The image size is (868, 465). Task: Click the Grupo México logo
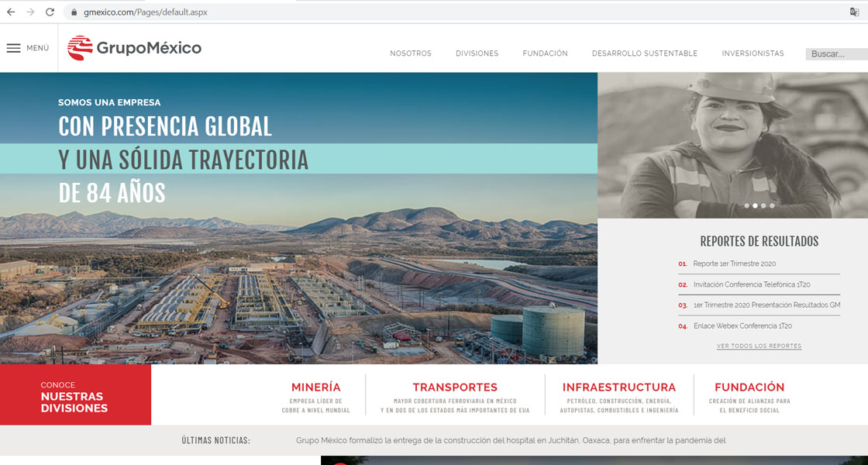[x=135, y=48]
